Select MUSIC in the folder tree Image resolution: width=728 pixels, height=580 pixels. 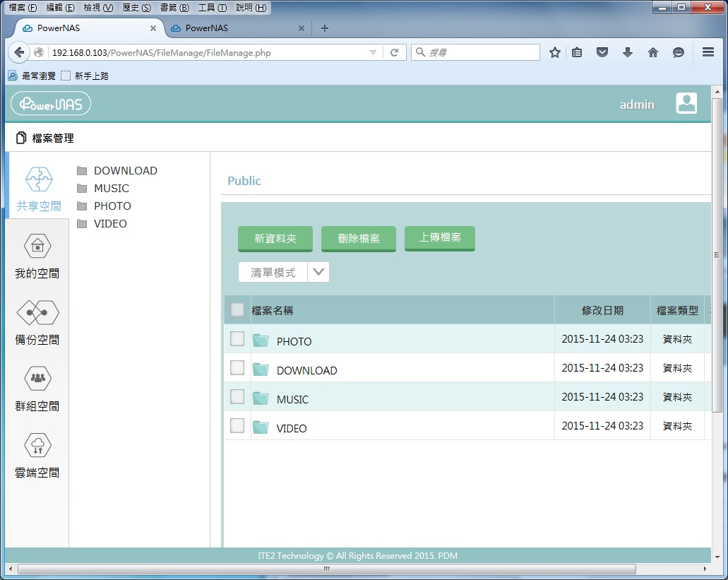[x=112, y=189]
